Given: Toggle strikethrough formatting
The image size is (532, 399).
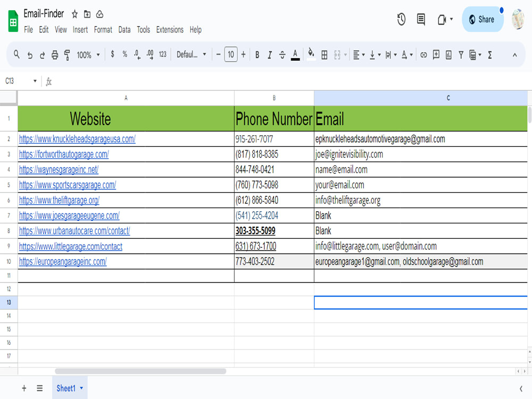Looking at the screenshot, I should 282,55.
